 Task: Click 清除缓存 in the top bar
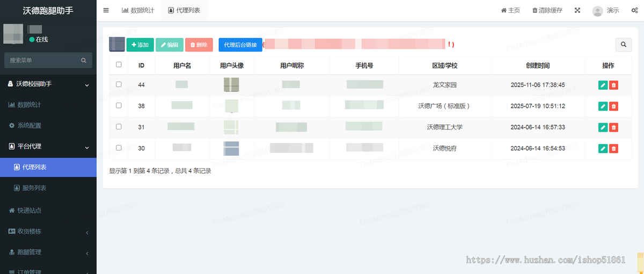[547, 10]
